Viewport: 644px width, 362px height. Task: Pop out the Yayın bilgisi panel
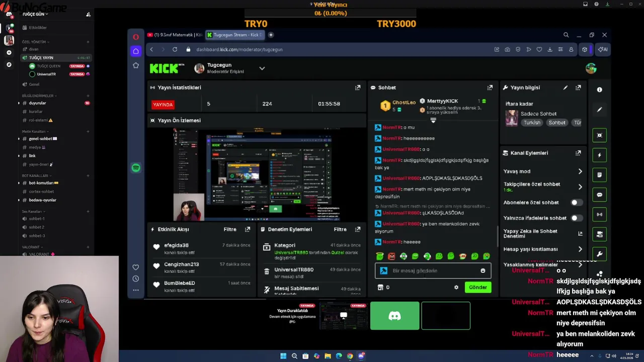click(x=578, y=87)
